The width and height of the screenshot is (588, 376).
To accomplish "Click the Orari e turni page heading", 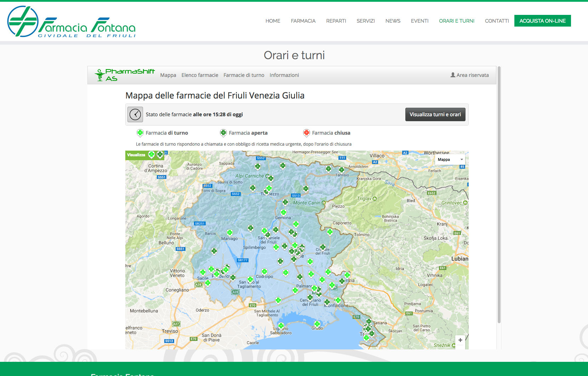I will click(294, 55).
